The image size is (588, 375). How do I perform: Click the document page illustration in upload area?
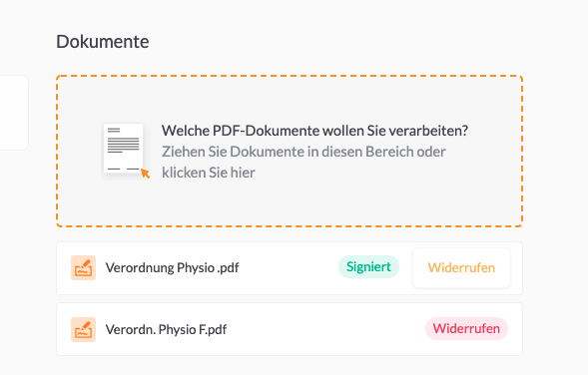pos(124,149)
